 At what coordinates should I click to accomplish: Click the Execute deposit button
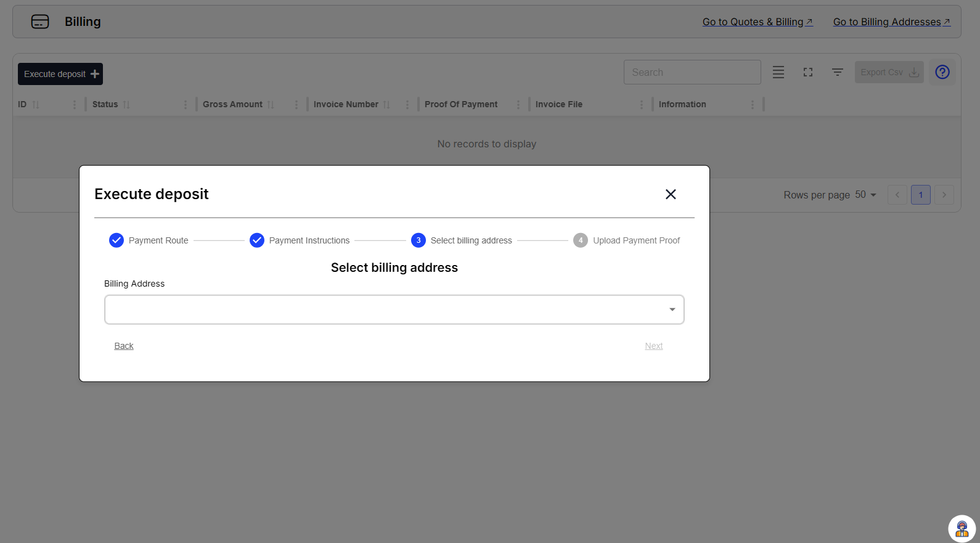tap(60, 74)
